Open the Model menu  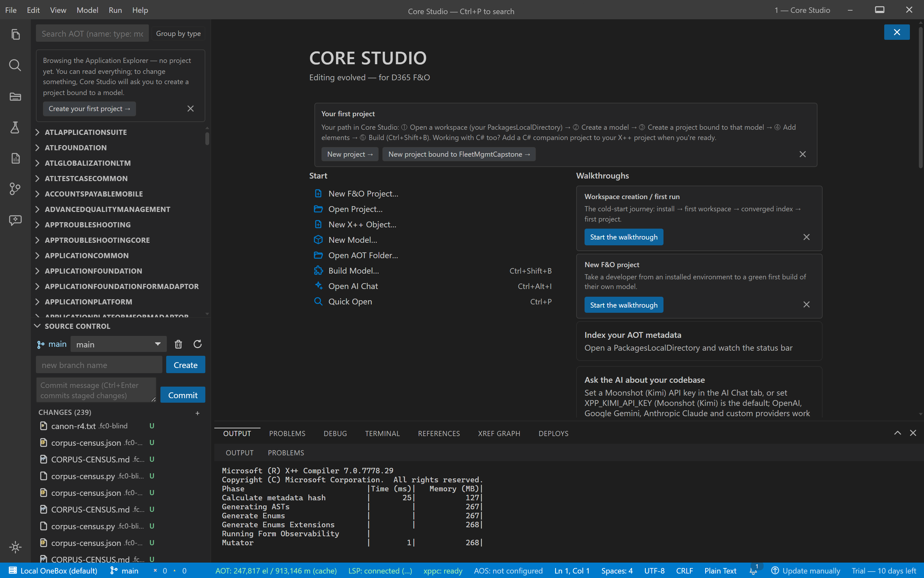88,10
